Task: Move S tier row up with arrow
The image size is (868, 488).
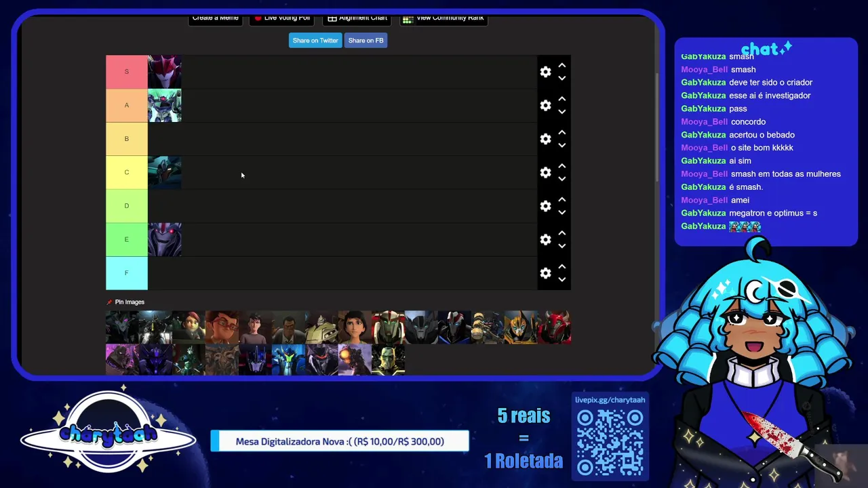Action: pos(562,66)
